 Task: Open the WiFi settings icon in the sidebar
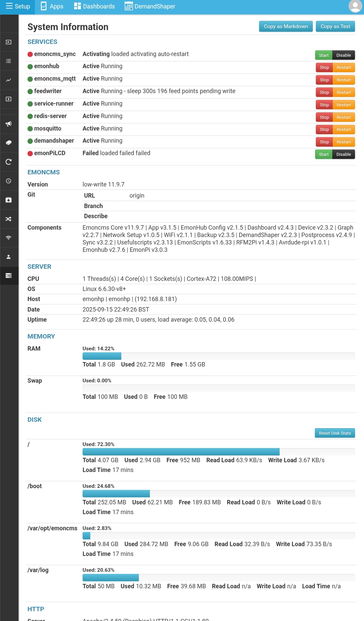tap(9, 238)
